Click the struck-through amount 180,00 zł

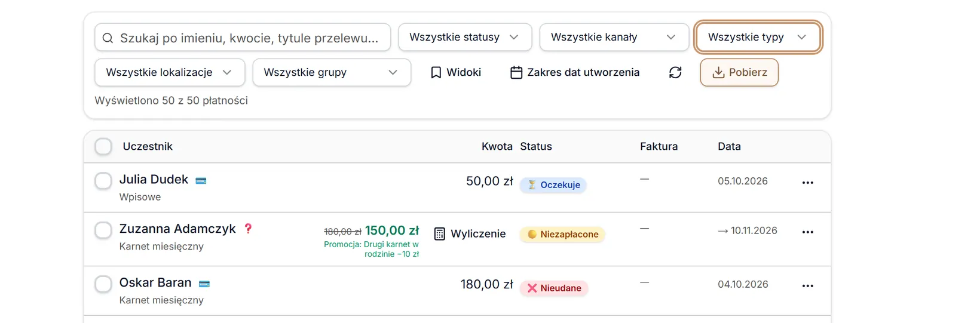[342, 231]
